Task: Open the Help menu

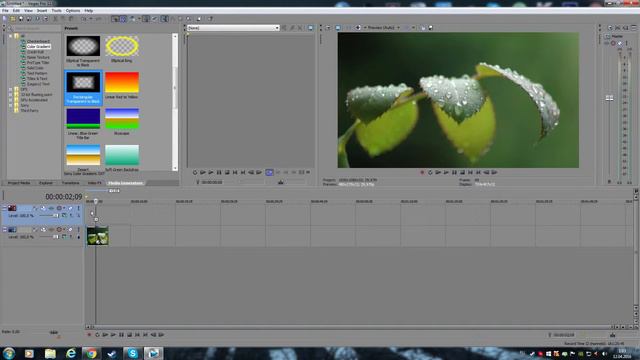Action: click(x=89, y=11)
